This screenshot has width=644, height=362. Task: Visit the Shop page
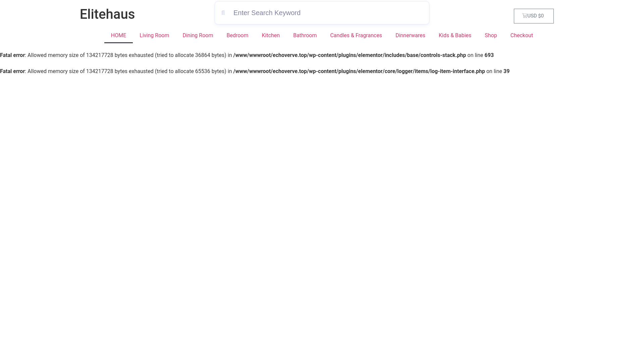491,36
